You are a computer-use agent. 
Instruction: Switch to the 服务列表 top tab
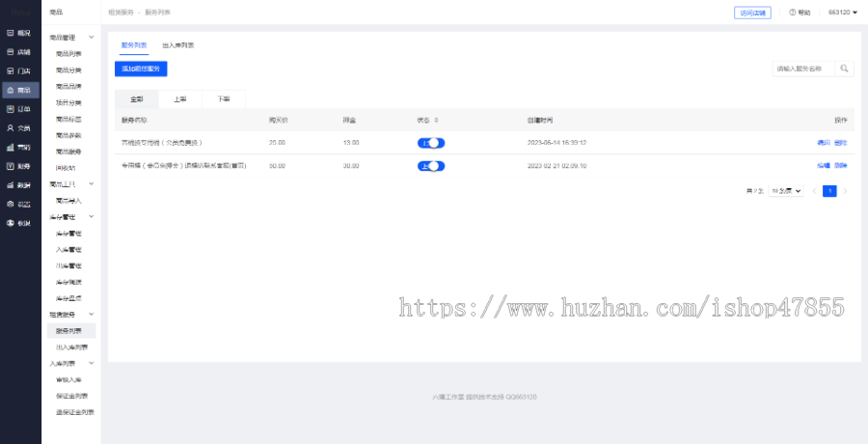click(134, 45)
